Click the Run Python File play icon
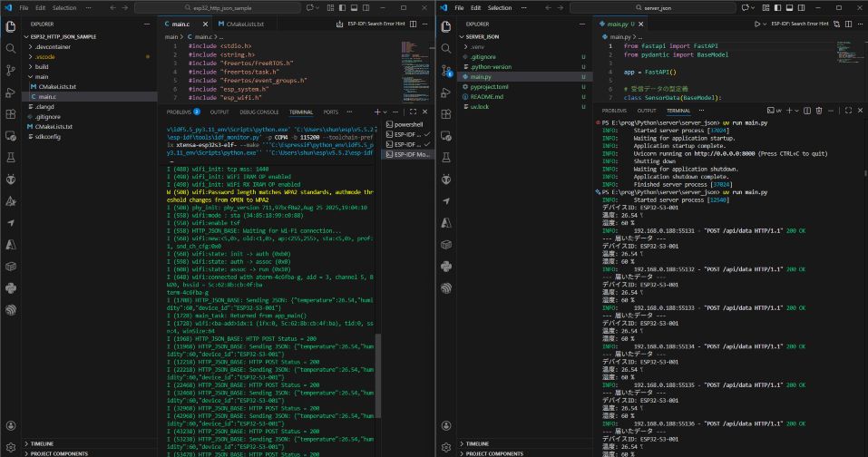 tap(756, 24)
